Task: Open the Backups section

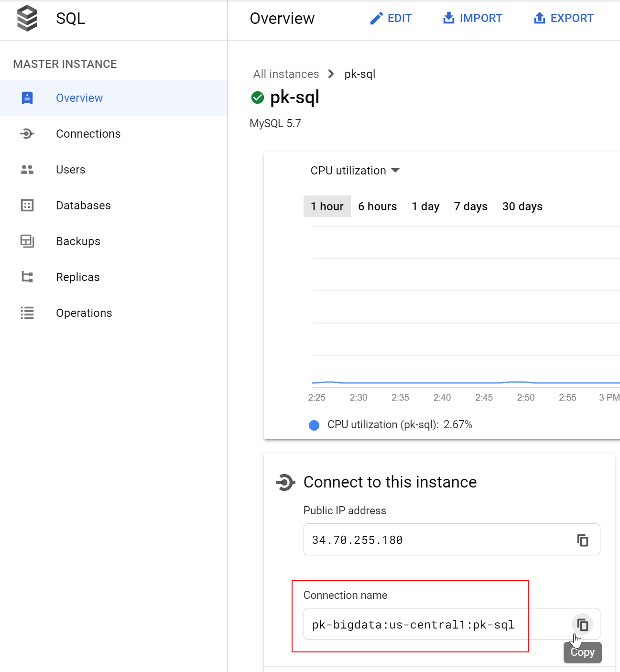Action: click(114, 241)
